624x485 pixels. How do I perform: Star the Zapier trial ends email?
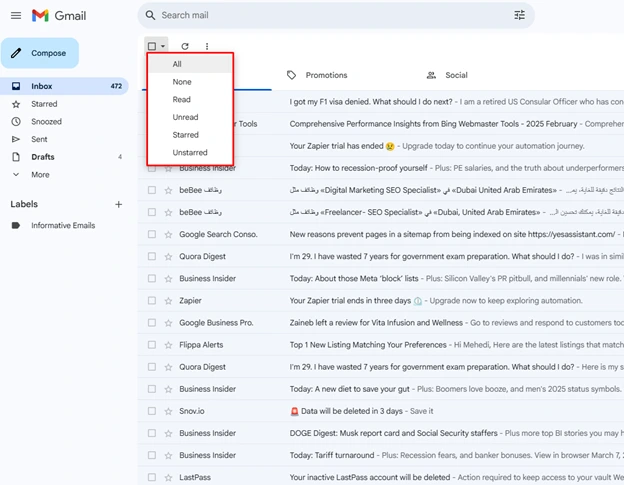point(168,300)
